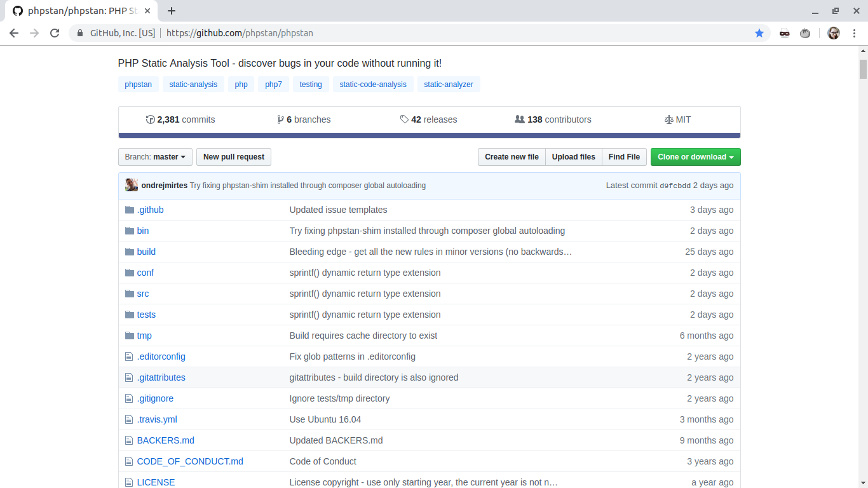The height and width of the screenshot is (488, 868).
Task: Click the masked-face extension icon in toolbar
Action: [785, 33]
